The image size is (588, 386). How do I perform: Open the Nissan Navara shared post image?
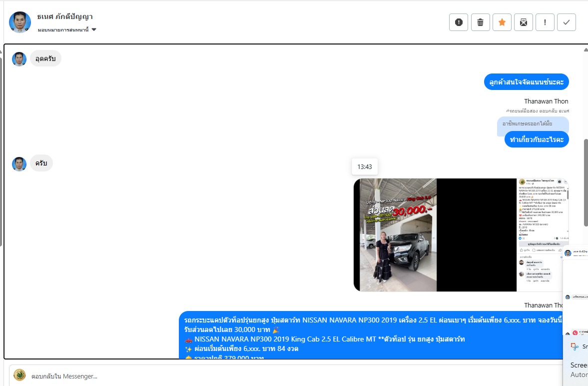[x=461, y=235]
